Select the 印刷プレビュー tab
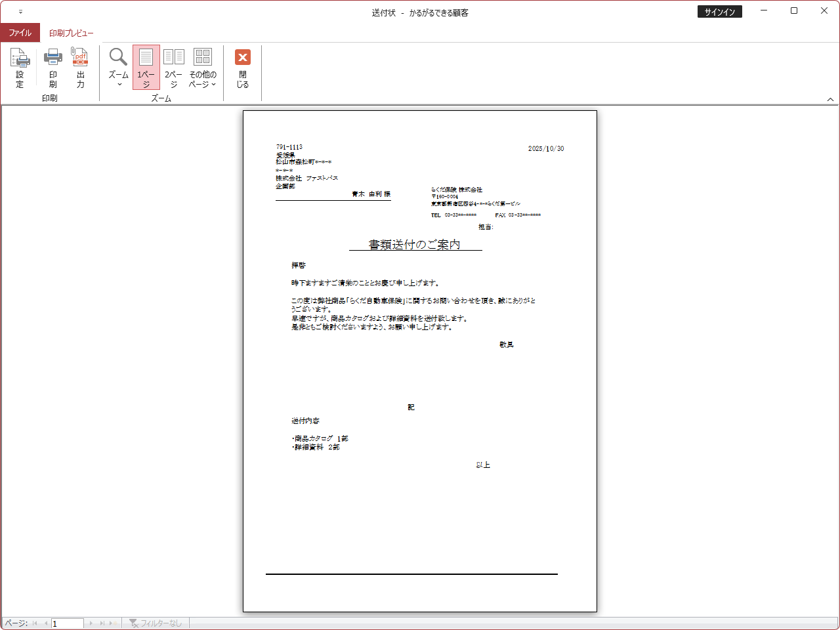840x630 pixels. (71, 33)
